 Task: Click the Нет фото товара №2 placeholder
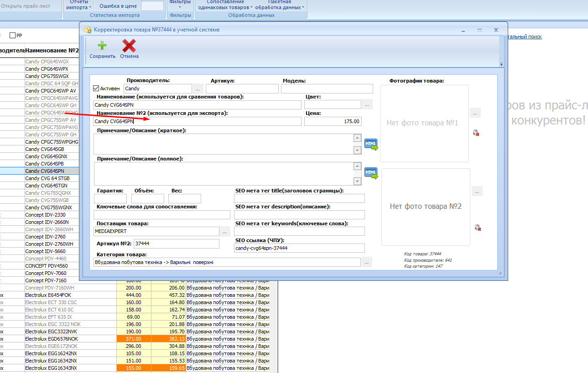pyautogui.click(x=426, y=207)
